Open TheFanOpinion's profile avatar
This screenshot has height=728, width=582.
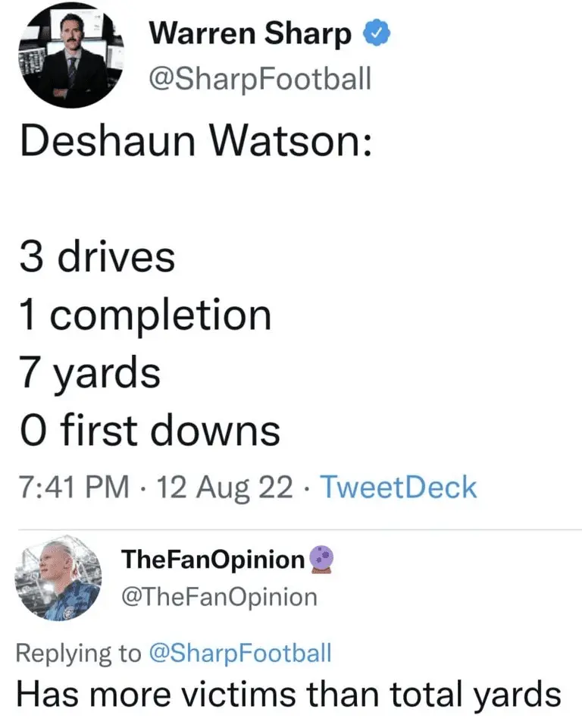(58, 579)
